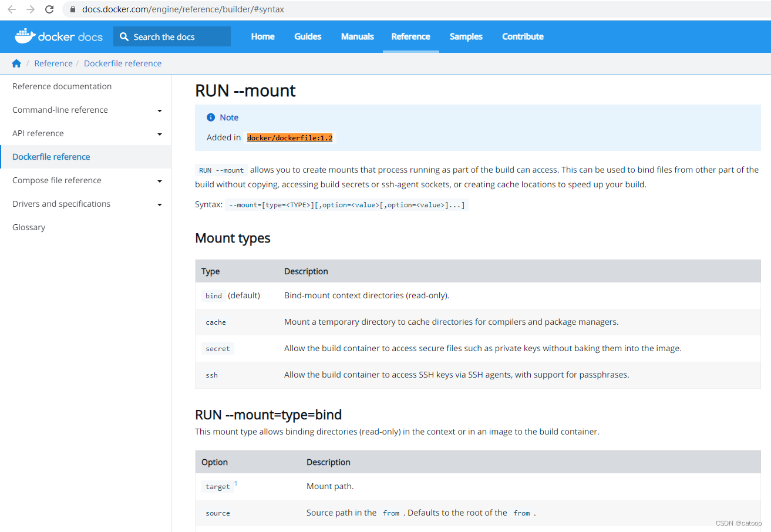Click the magnifier search icon

[124, 36]
